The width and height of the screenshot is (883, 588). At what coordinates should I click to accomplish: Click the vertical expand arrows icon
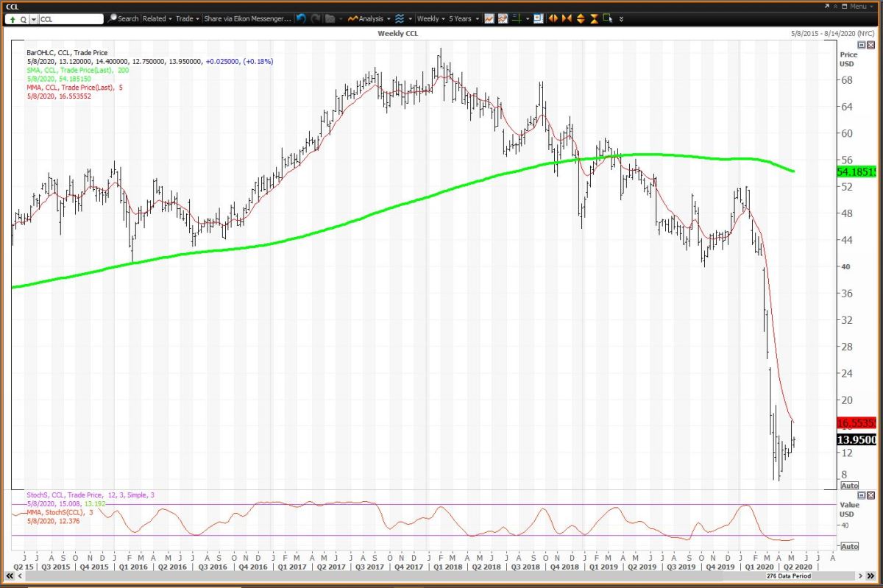[581, 18]
